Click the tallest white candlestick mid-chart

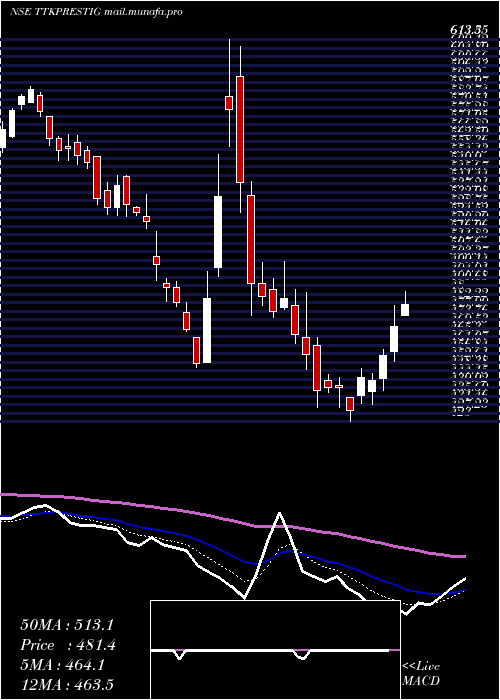(218, 232)
